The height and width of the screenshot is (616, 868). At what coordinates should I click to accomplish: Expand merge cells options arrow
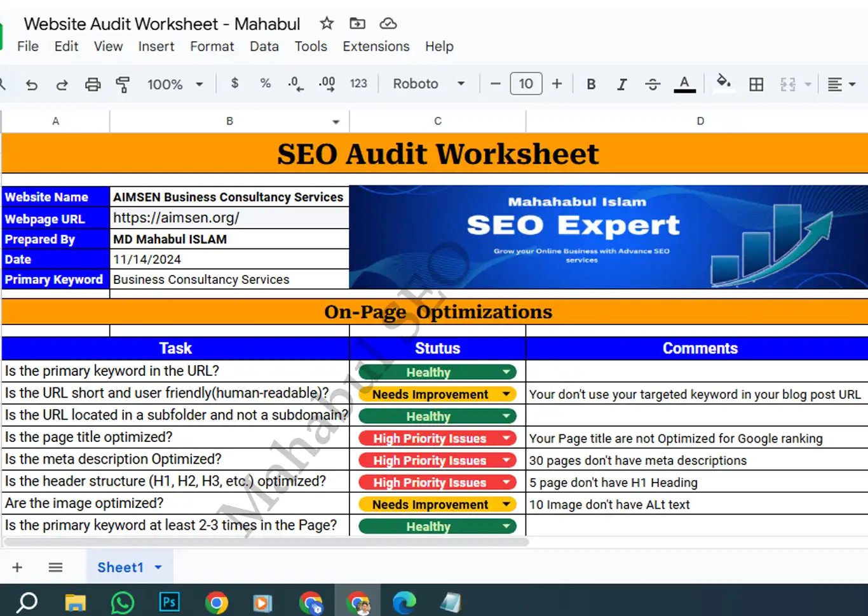(x=808, y=84)
